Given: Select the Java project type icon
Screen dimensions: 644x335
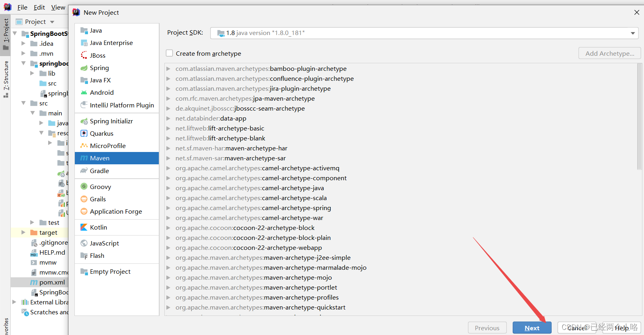Looking at the screenshot, I should (x=84, y=30).
